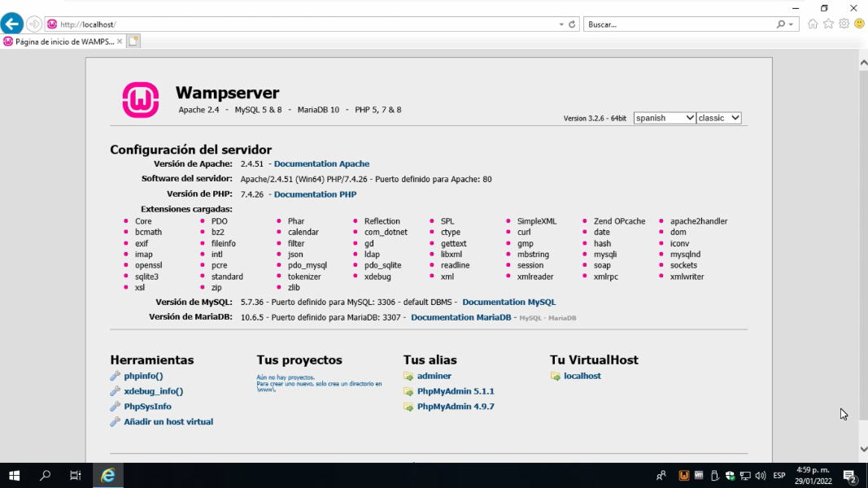
Task: Open the language dropdown showing spanish
Action: [x=665, y=118]
